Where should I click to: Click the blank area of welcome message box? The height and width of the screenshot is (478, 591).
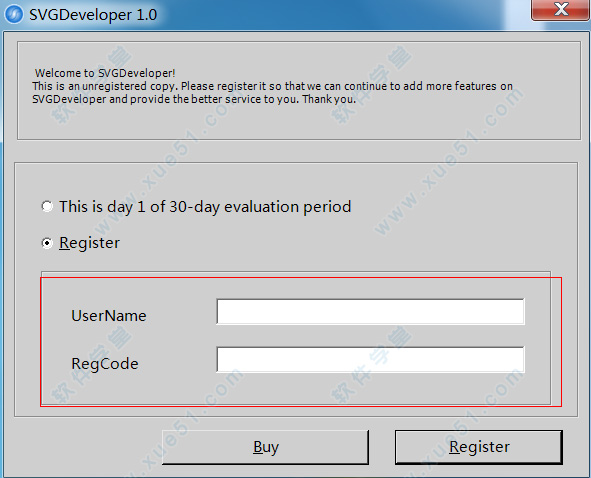[299, 123]
